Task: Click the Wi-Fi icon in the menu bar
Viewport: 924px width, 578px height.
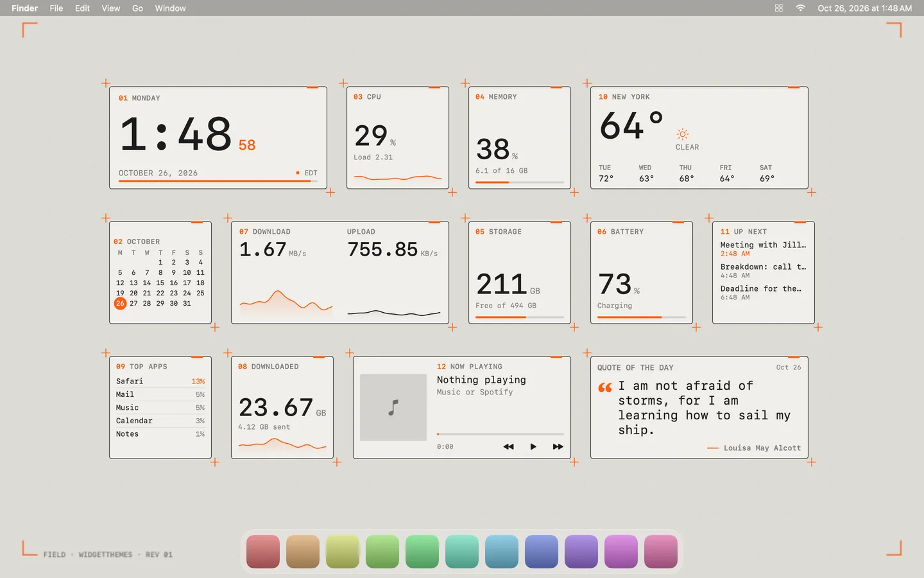Action: (x=800, y=8)
